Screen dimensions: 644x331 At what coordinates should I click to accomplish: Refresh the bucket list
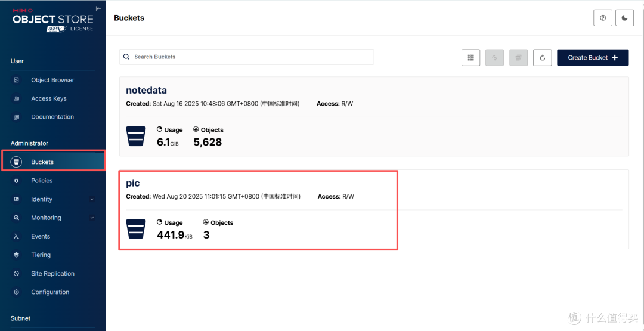542,57
